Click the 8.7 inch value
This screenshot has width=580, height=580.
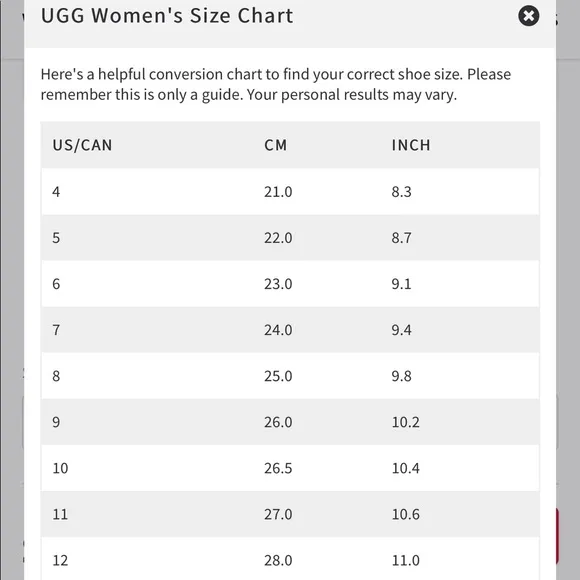(402, 237)
